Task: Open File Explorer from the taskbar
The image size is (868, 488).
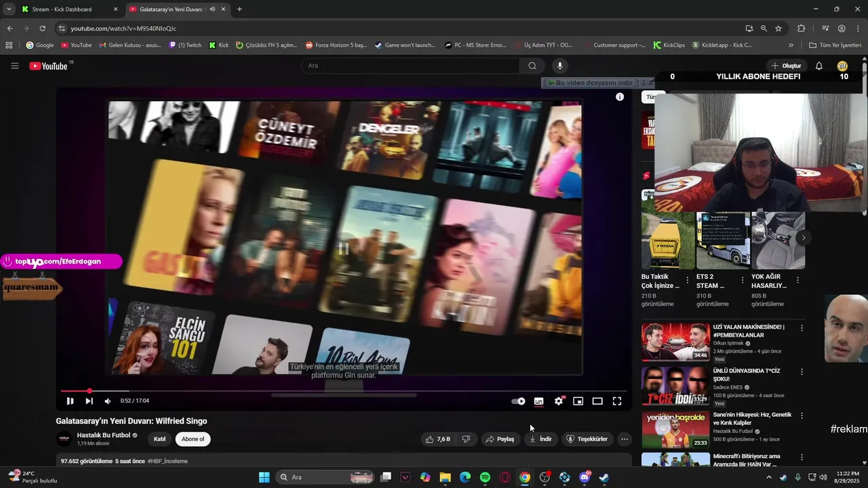Action: pos(445,477)
